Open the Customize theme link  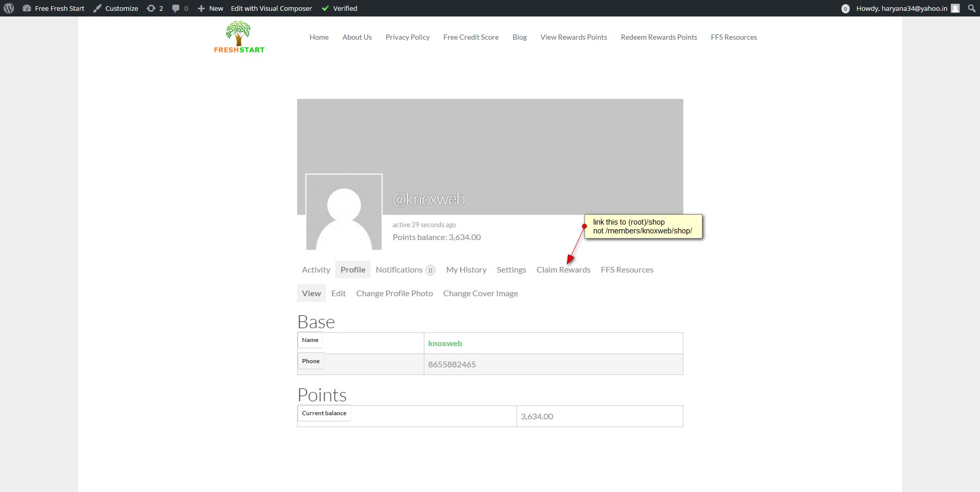[116, 8]
